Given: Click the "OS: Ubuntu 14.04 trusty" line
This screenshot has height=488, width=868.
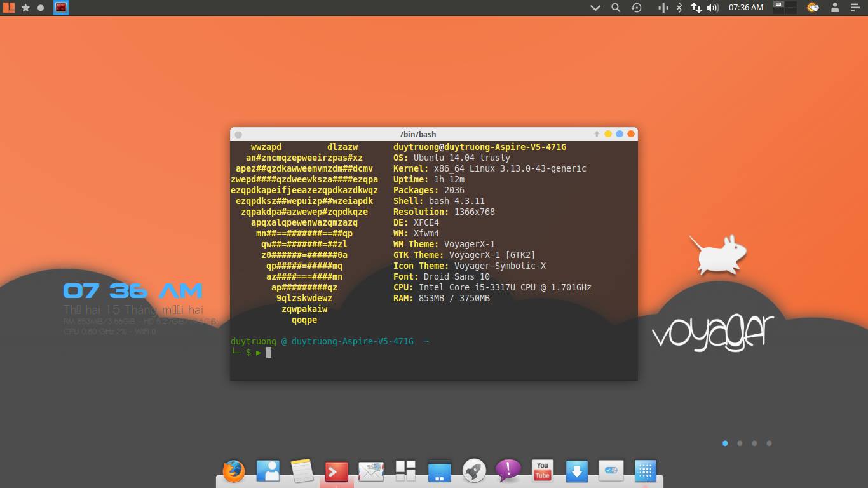Looking at the screenshot, I should pyautogui.click(x=452, y=158).
